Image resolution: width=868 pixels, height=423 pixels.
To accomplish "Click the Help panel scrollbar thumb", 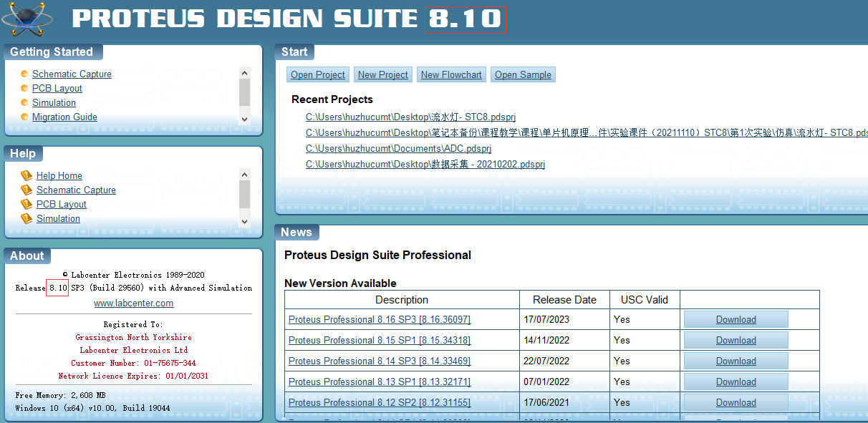I will pyautogui.click(x=244, y=194).
